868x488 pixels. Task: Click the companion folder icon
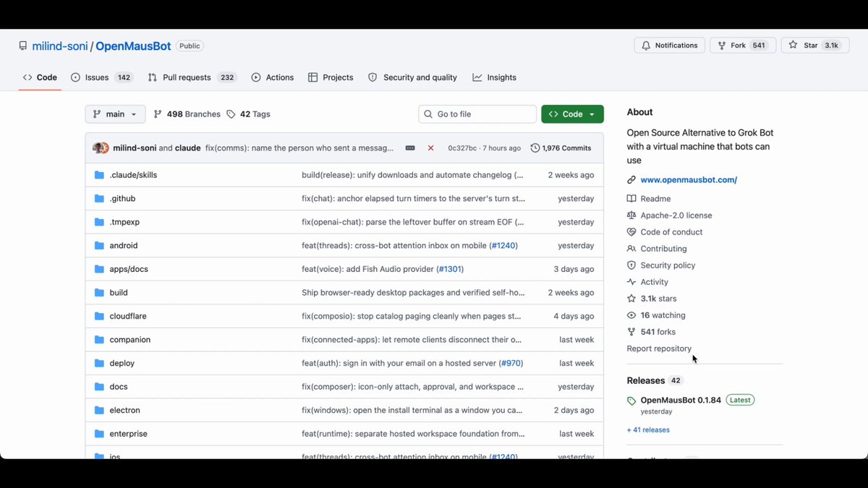tap(99, 339)
